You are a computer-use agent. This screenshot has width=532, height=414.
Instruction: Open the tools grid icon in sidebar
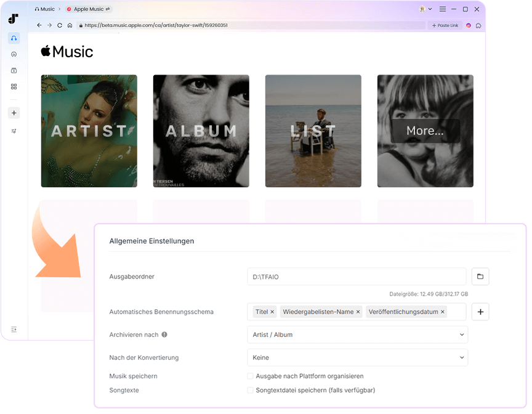(14, 86)
